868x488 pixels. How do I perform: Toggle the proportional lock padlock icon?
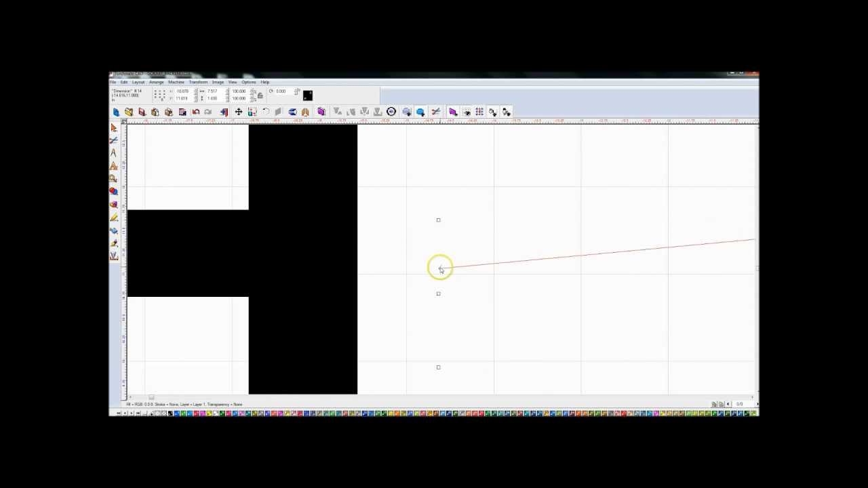[x=260, y=95]
